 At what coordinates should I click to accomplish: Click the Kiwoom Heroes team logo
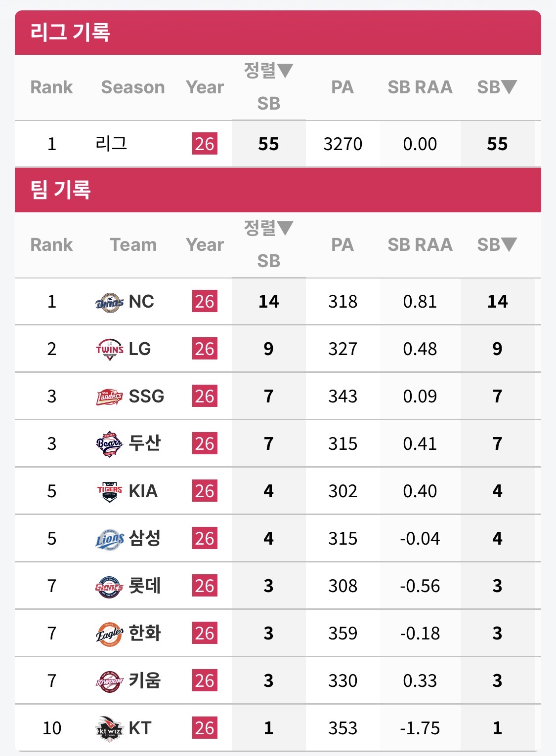109,681
